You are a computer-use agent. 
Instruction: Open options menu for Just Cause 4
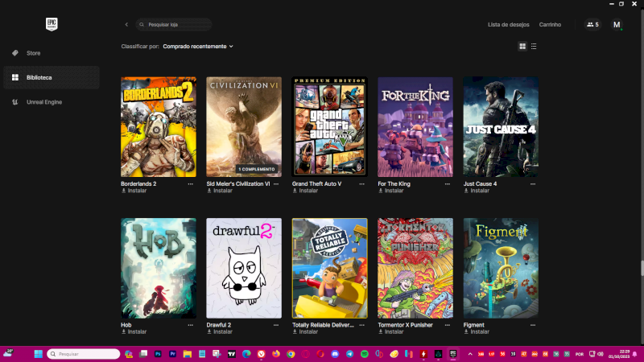coord(533,184)
